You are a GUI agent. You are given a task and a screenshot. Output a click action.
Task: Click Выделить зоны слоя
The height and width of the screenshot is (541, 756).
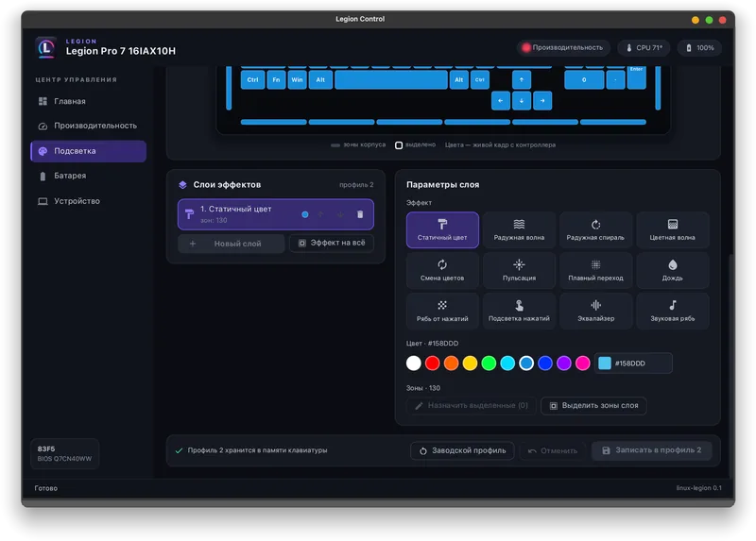(x=593, y=406)
